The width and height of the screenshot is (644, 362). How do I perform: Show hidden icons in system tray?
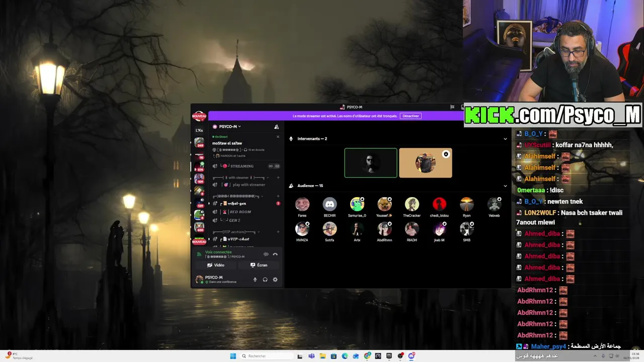[596, 356]
